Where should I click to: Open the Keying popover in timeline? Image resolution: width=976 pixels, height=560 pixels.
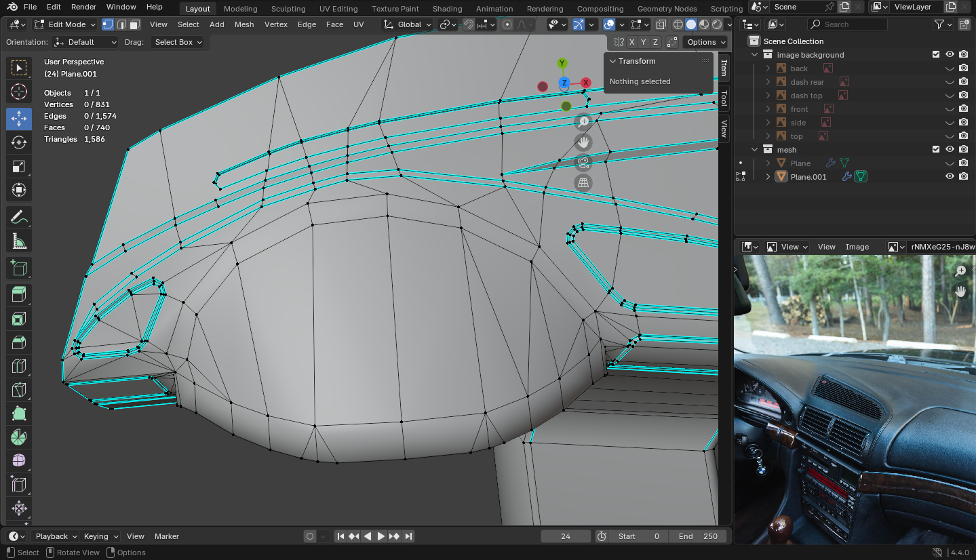100,536
